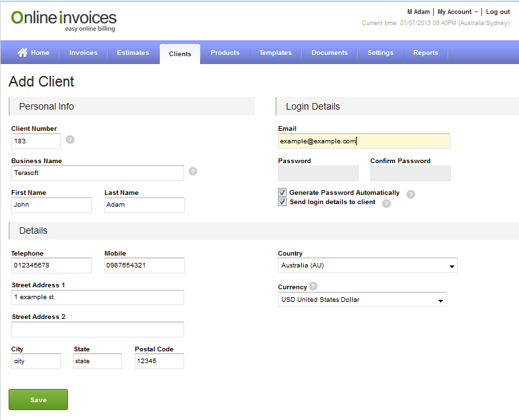
Task: Click the Street Address 2 field
Action: [x=98, y=330]
